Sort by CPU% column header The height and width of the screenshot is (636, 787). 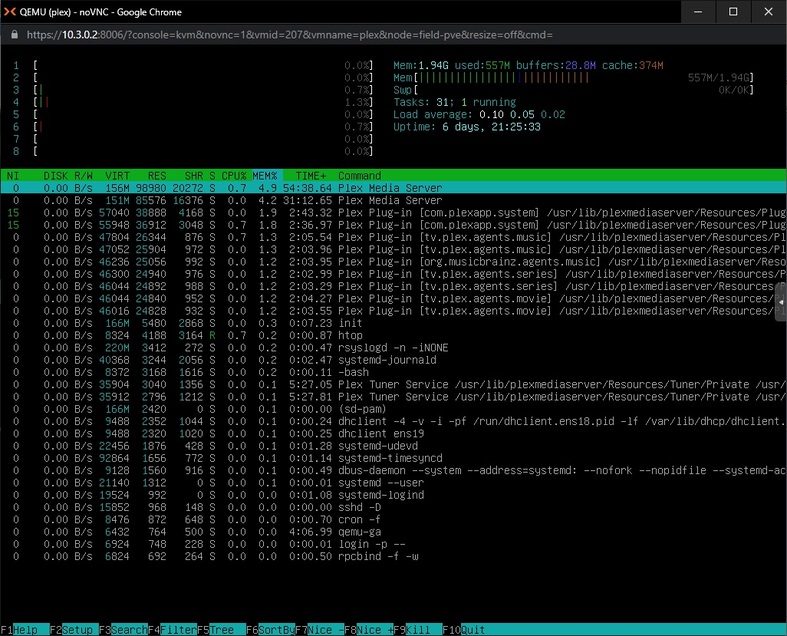pos(234,176)
